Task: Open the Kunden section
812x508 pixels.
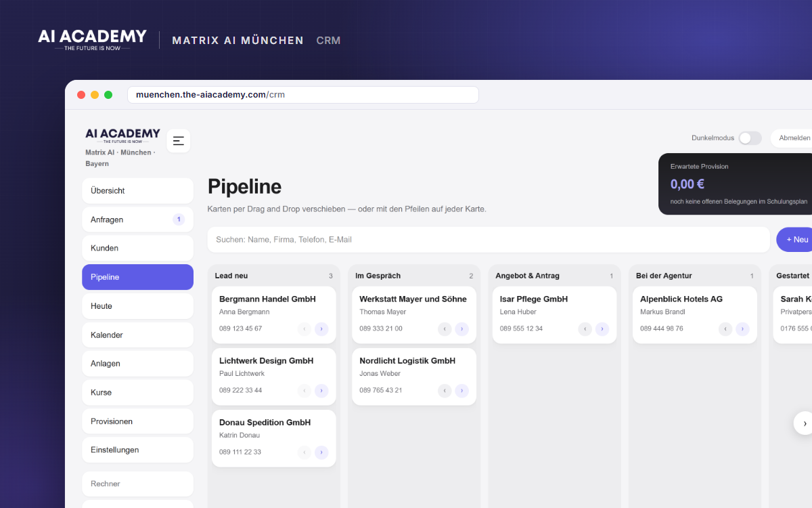Action: click(137, 249)
